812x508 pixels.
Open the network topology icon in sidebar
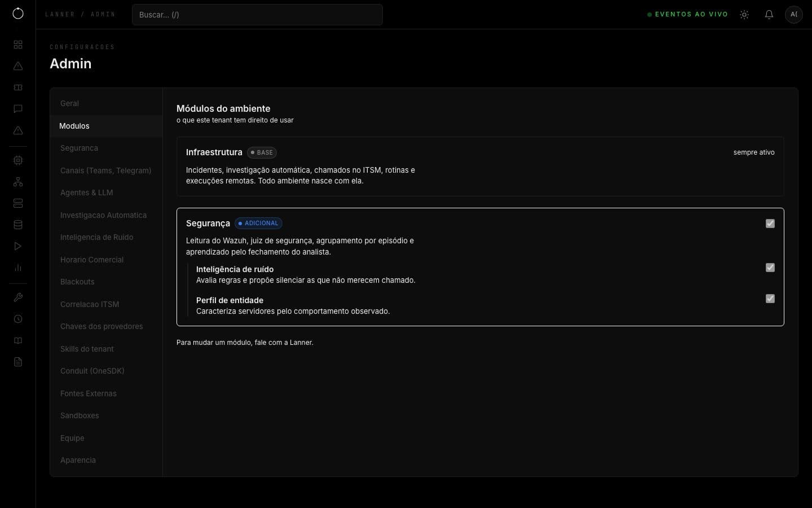pos(18,182)
